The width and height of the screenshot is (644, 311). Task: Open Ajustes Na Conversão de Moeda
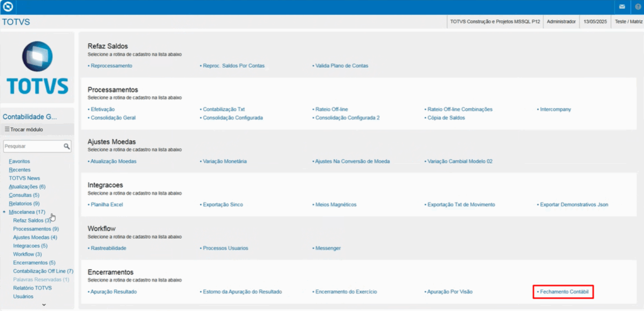coord(352,161)
